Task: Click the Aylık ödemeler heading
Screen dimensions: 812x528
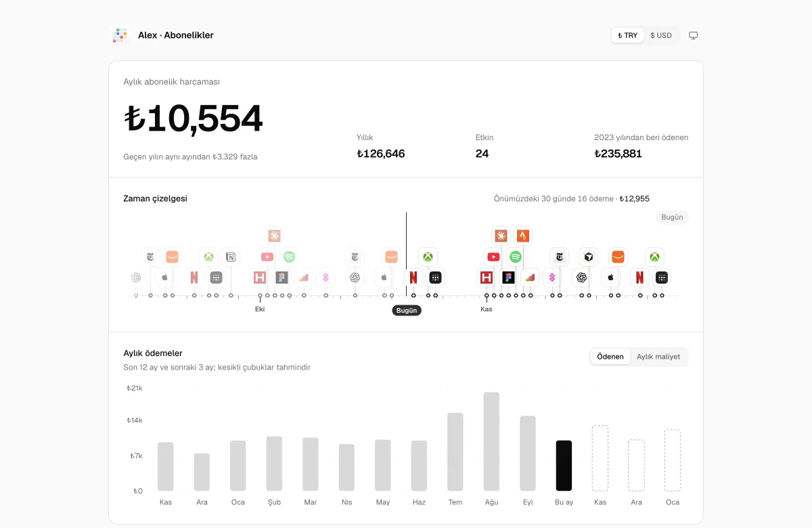Action: click(x=153, y=353)
